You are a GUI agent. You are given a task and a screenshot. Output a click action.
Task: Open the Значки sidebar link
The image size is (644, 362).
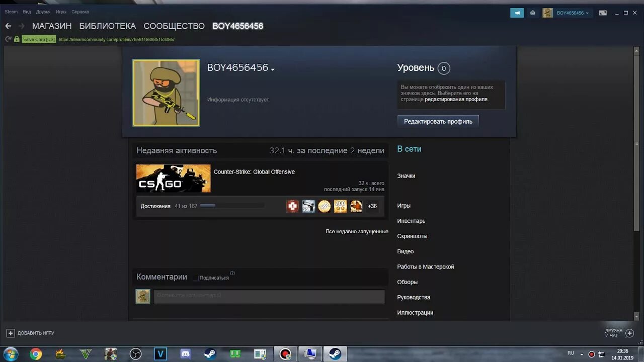tap(406, 176)
